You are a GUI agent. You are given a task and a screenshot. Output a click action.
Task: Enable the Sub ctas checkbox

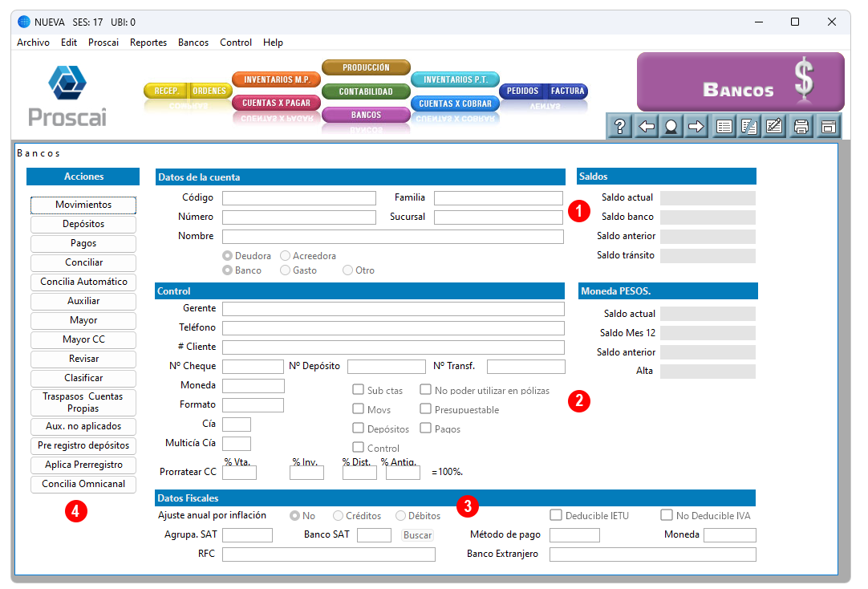(x=358, y=390)
